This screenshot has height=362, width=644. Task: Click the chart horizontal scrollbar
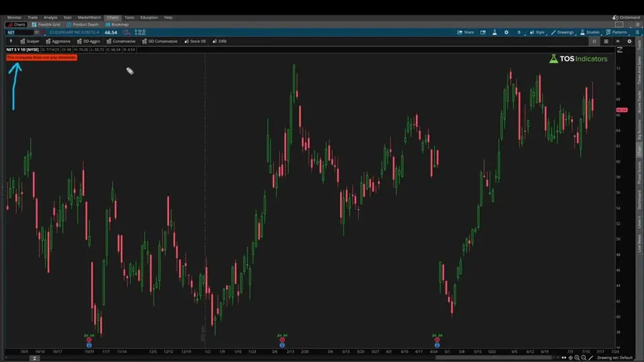pyautogui.click(x=494, y=358)
